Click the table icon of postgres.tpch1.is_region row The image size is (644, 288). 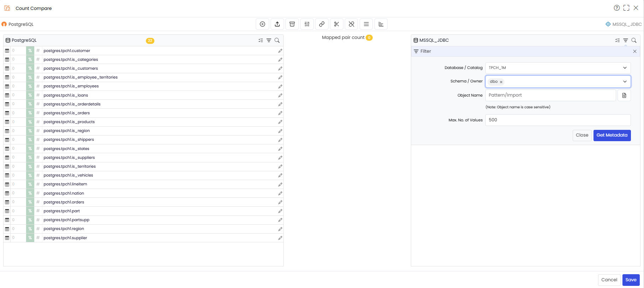point(7,131)
